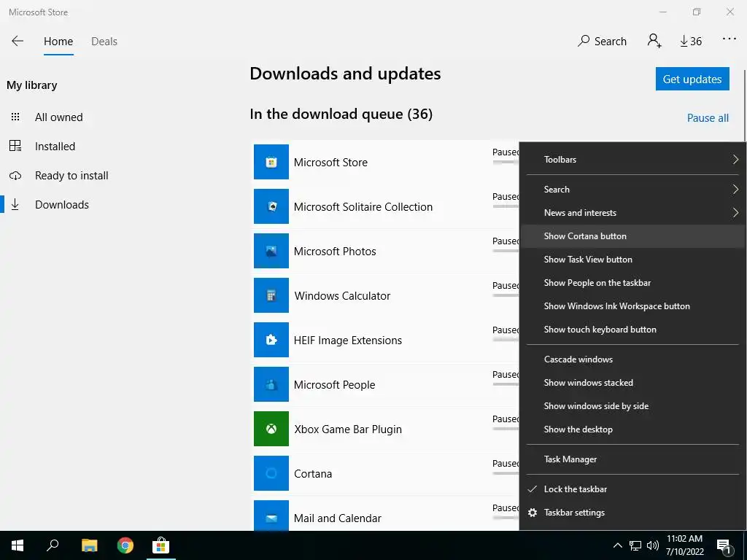This screenshot has height=560, width=747.
Task: Open Task Manager from context menu
Action: pos(632,459)
